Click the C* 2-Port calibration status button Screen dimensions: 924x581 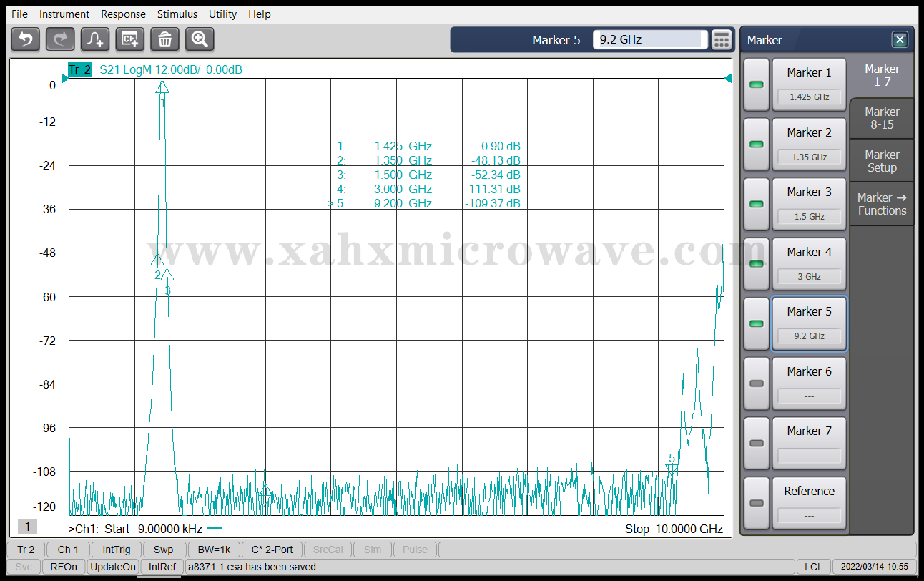(x=272, y=550)
